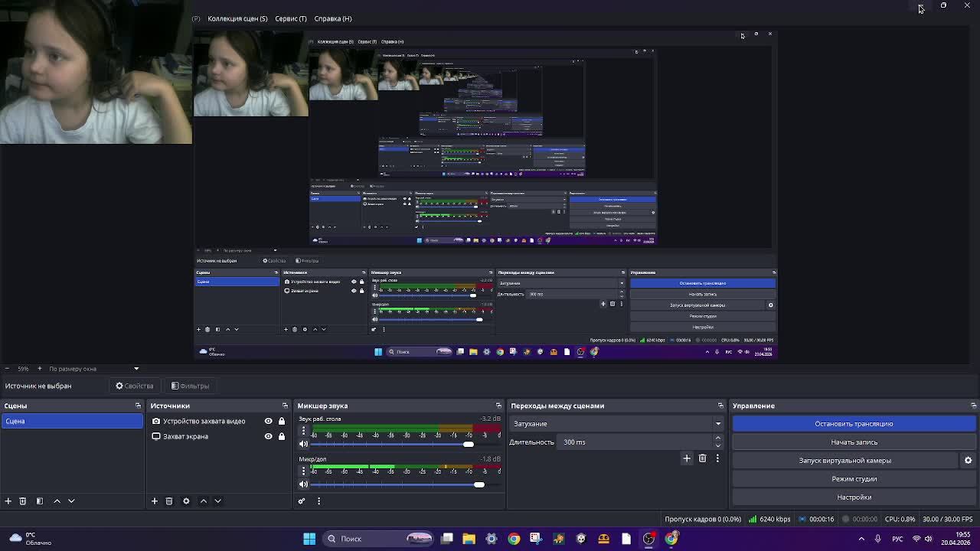
Task: Expand the Затухание transition dropdown
Action: pos(717,424)
